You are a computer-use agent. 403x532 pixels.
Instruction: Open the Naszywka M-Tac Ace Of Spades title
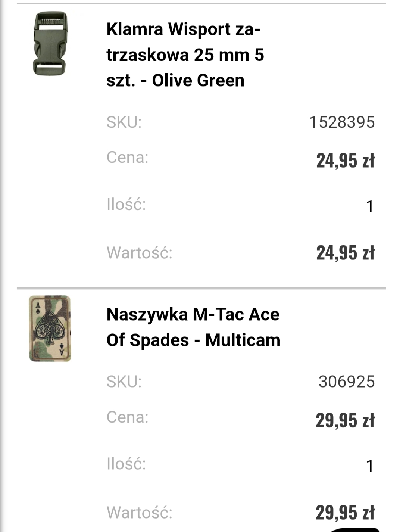[193, 327]
